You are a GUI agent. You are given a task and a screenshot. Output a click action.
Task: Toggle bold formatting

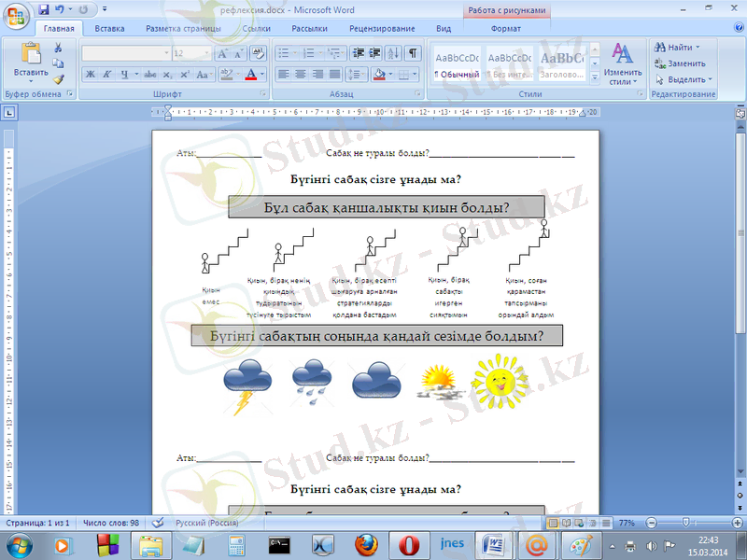91,74
